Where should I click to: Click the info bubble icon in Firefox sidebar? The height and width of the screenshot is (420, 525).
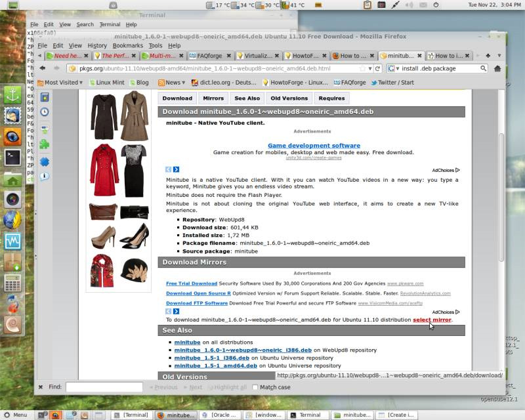(x=45, y=176)
